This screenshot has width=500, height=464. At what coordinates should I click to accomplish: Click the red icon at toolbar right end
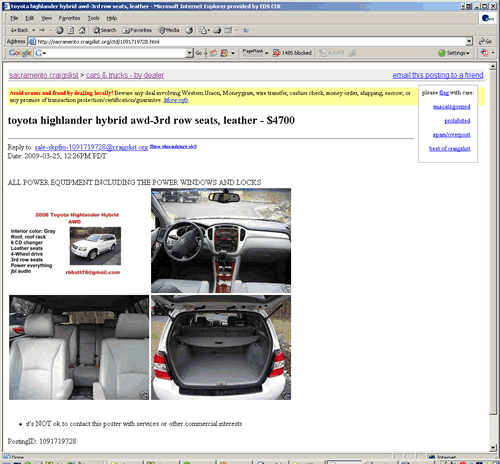[485, 53]
